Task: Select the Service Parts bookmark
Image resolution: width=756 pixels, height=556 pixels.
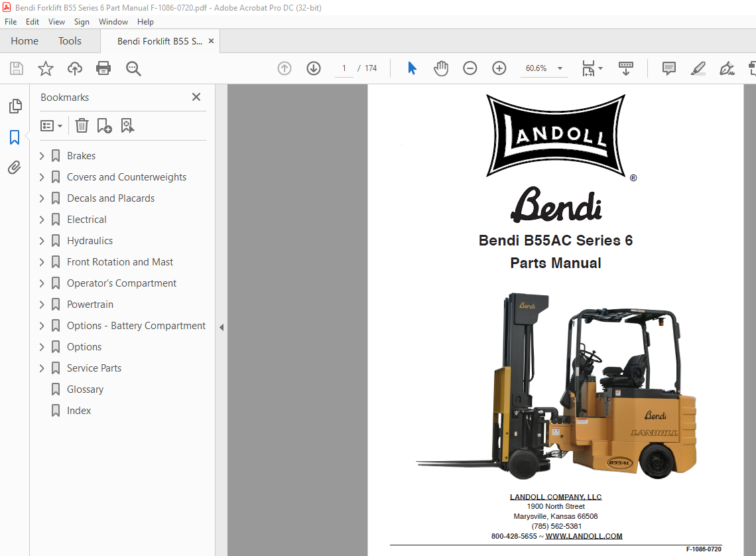Action: point(94,368)
